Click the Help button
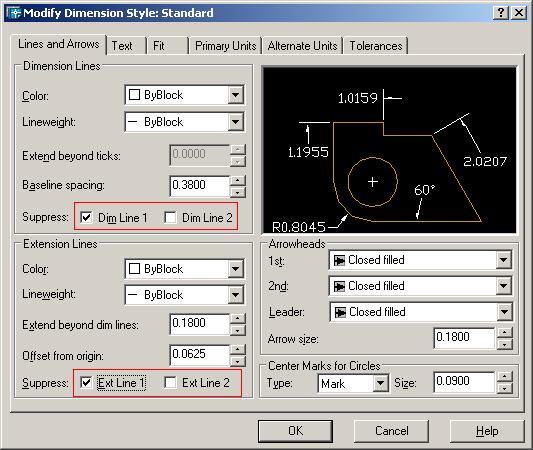 (x=487, y=431)
